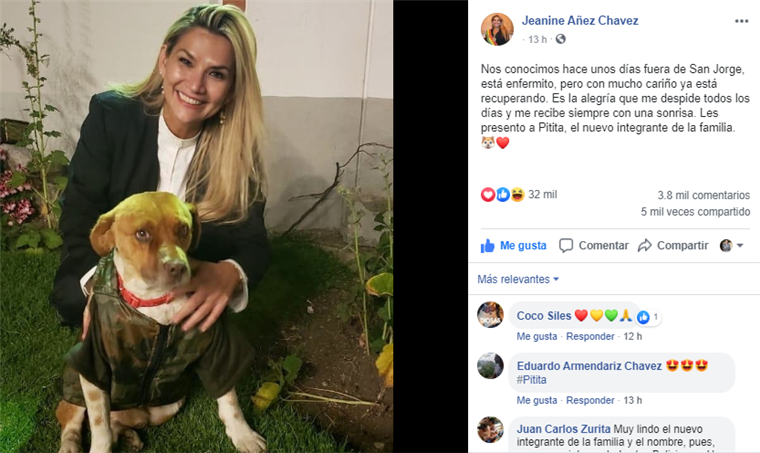Viewport: 760px width, 453px height.
Task: Click Jeanine Añez Chavez profile picture
Action: [497, 30]
